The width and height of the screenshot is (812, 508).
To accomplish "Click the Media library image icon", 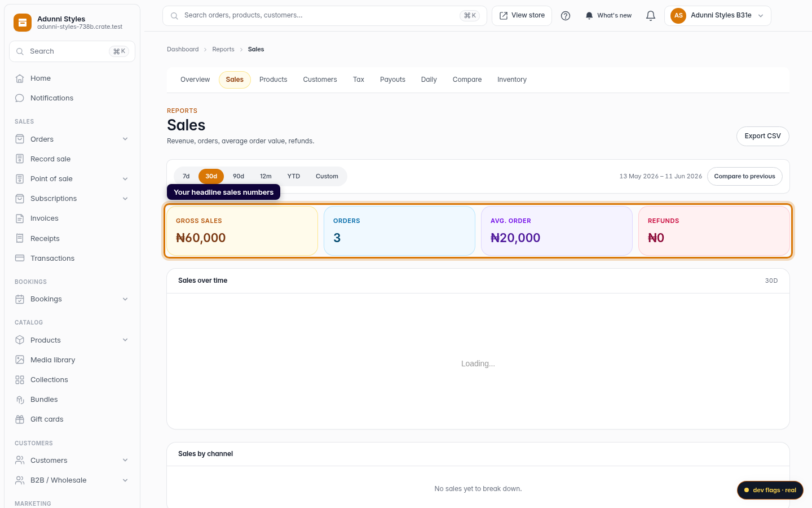I will [20, 360].
